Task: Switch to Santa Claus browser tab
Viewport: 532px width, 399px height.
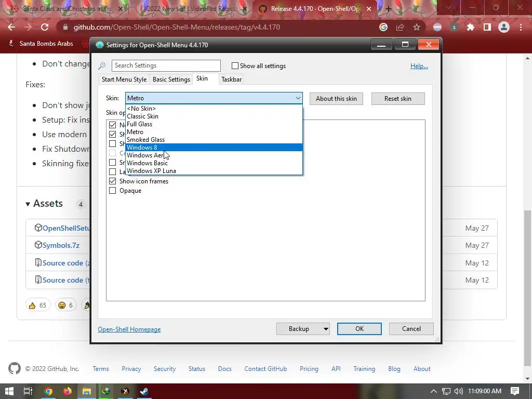Action: tap(67, 9)
